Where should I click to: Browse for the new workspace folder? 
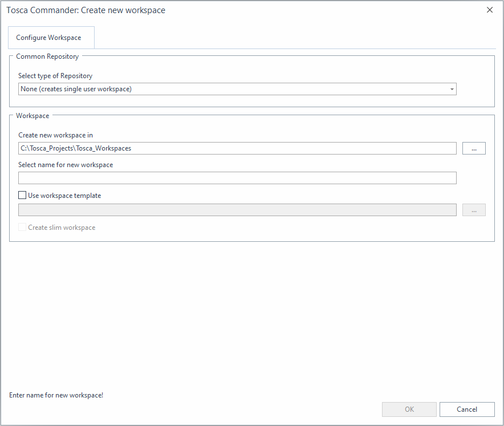click(474, 148)
